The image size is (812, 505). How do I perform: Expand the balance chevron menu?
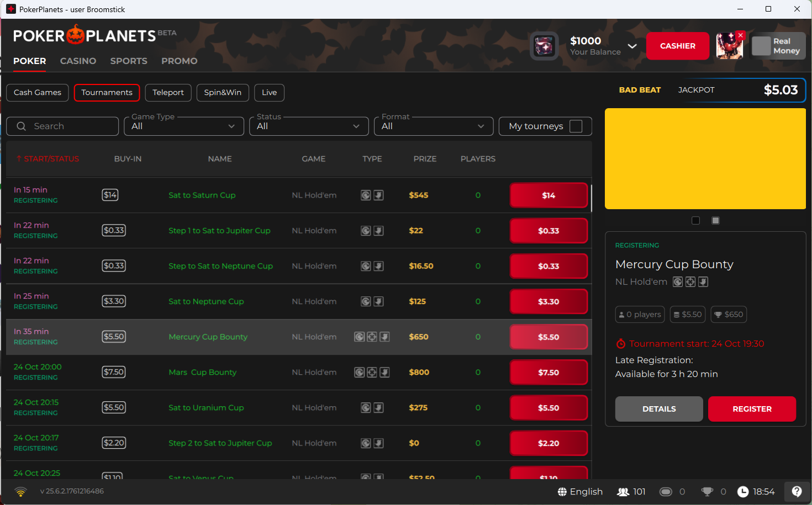[632, 46]
